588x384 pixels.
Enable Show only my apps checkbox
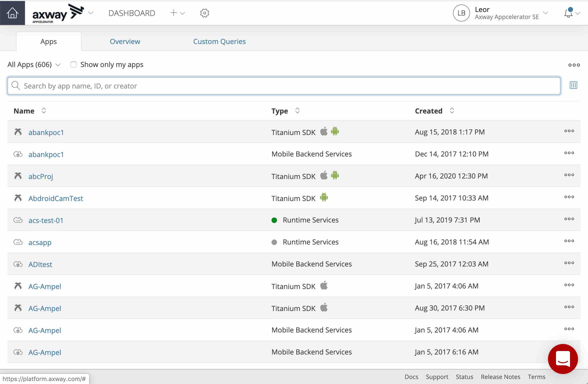coord(73,64)
